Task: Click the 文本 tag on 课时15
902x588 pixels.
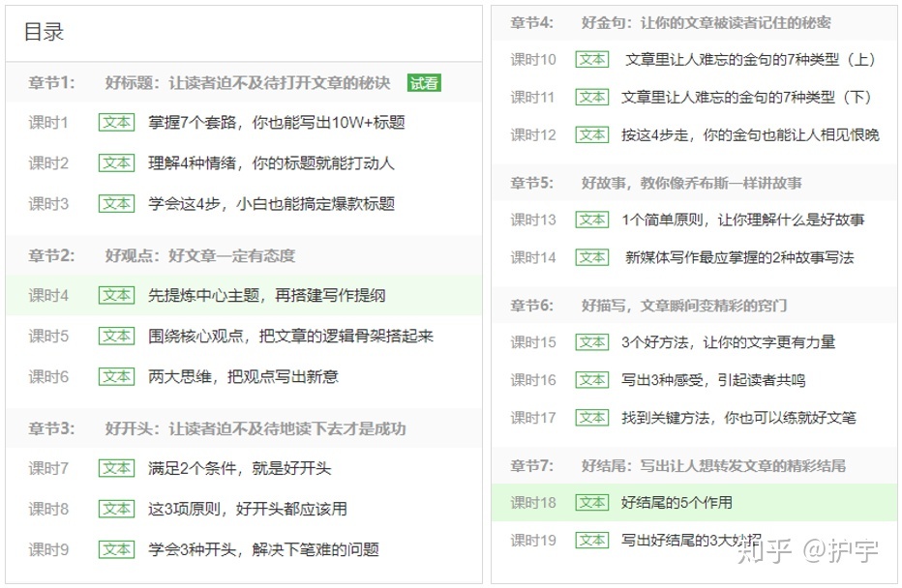Action: pyautogui.click(x=592, y=342)
